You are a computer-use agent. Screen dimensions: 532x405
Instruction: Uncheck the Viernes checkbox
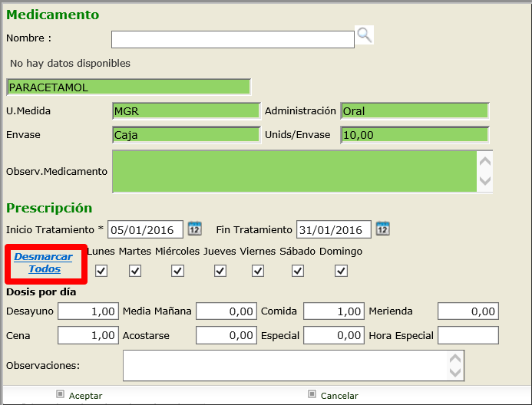[x=258, y=270]
